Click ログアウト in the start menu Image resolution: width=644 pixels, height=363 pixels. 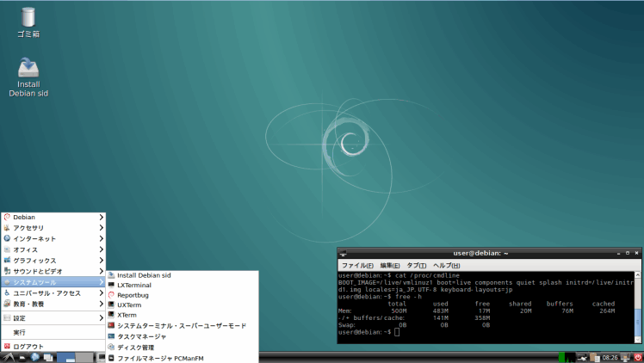click(53, 347)
